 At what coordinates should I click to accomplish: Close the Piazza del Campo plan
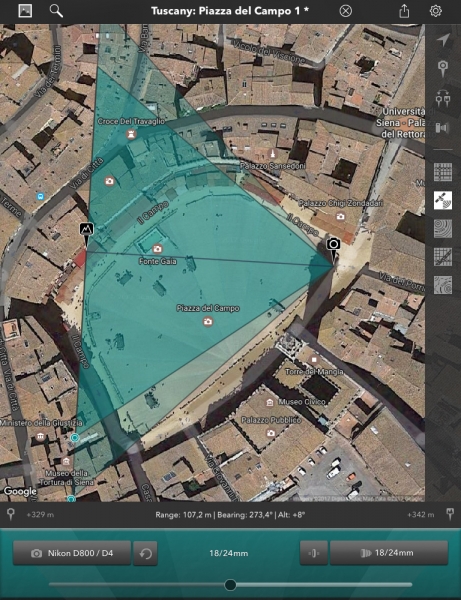click(345, 11)
